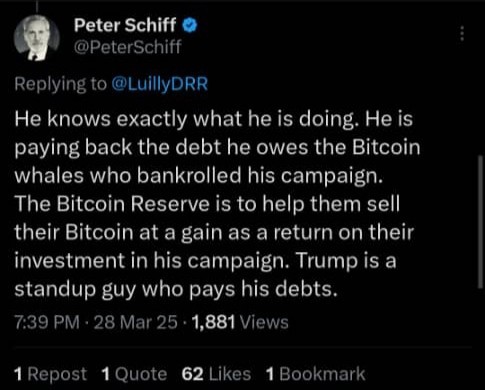
Task: Click the vertical scrollbar on right edge
Action: coord(481,222)
